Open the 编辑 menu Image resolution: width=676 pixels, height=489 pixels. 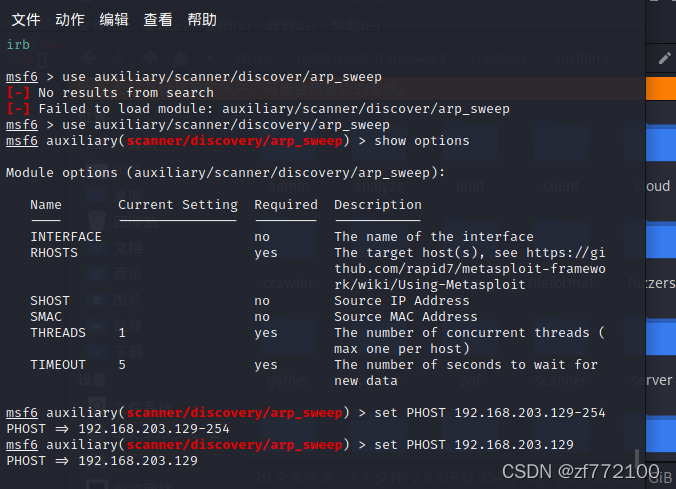(x=114, y=20)
